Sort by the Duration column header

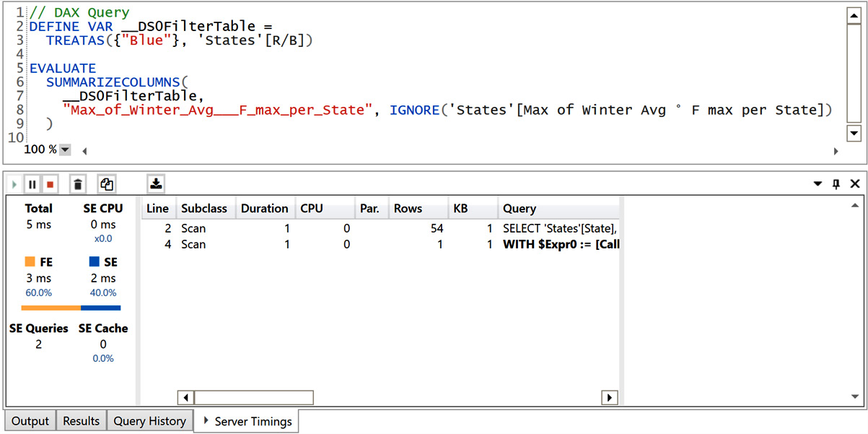point(264,209)
